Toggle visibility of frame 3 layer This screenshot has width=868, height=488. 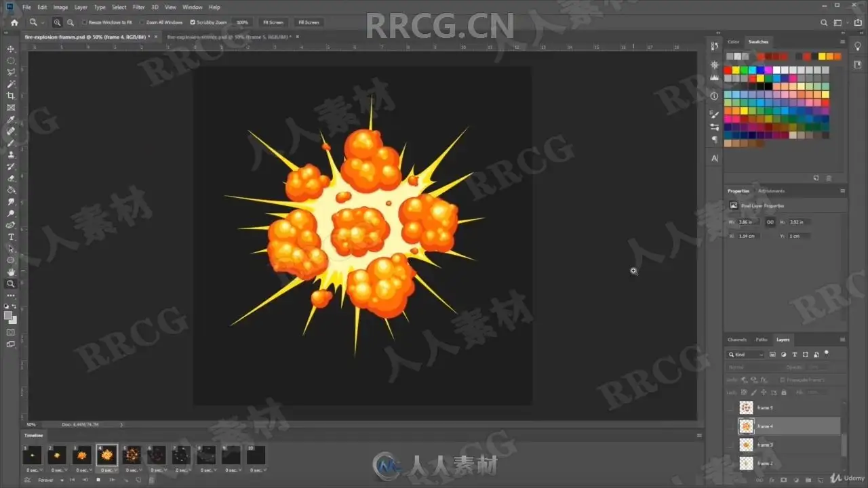[x=731, y=445]
